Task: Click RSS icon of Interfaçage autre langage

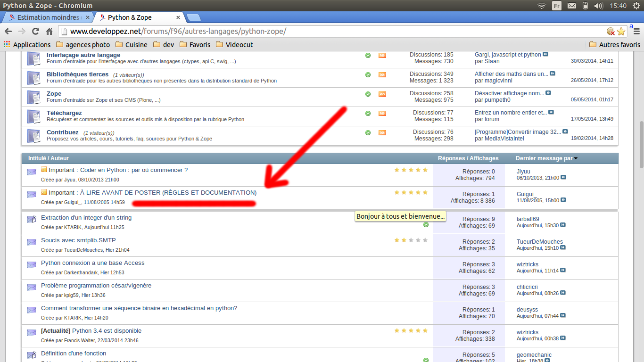Action: coord(382,55)
